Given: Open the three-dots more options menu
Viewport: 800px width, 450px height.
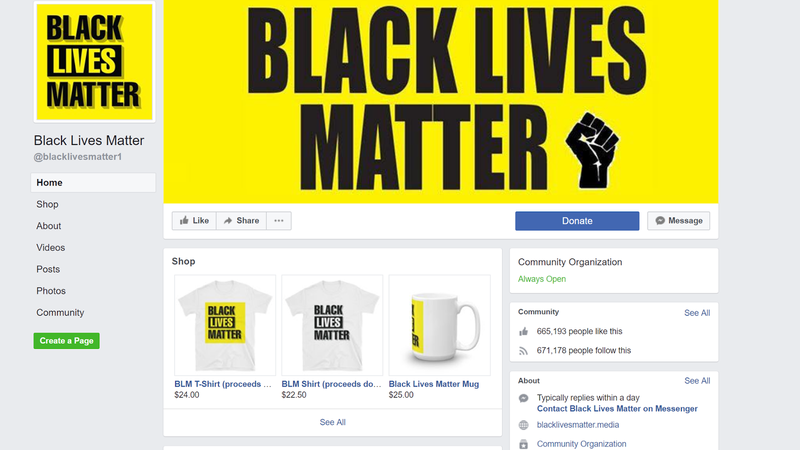Looking at the screenshot, I should coord(279,220).
